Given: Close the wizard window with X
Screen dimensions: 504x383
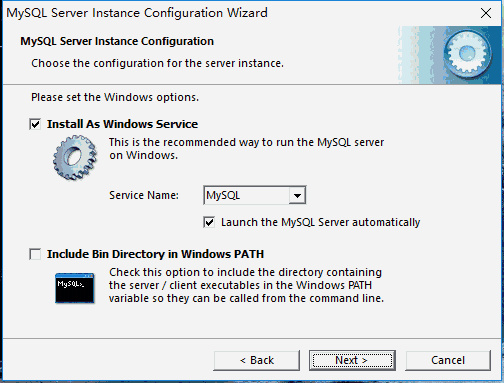Looking at the screenshot, I should [486, 13].
